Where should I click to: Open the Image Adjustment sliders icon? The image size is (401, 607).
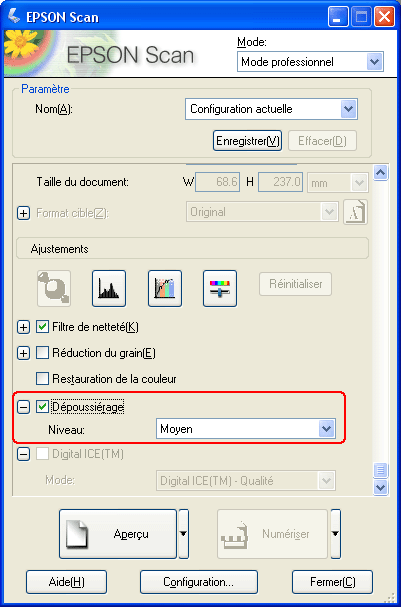(220, 288)
